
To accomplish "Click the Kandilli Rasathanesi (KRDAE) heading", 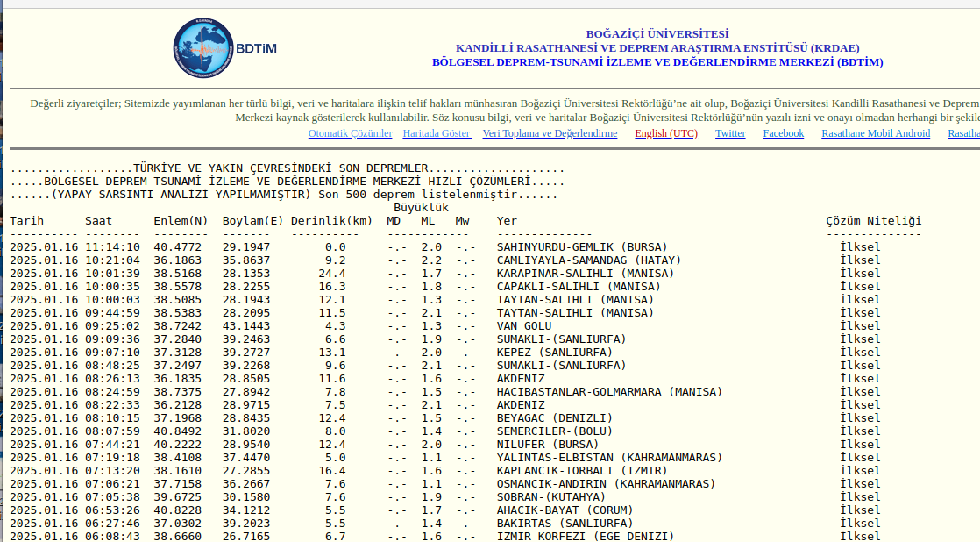I will [x=657, y=48].
